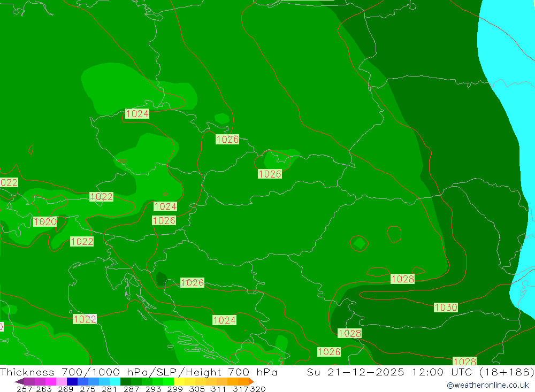The height and width of the screenshot is (392, 535).
Task: Select the first yellow legend swatch
Action: pyautogui.click(x=179, y=381)
